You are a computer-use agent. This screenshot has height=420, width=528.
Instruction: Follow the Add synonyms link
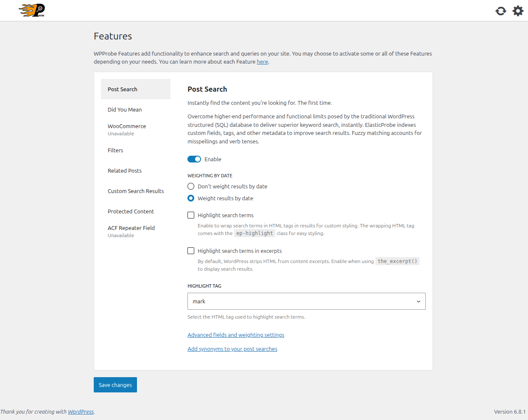(232, 349)
